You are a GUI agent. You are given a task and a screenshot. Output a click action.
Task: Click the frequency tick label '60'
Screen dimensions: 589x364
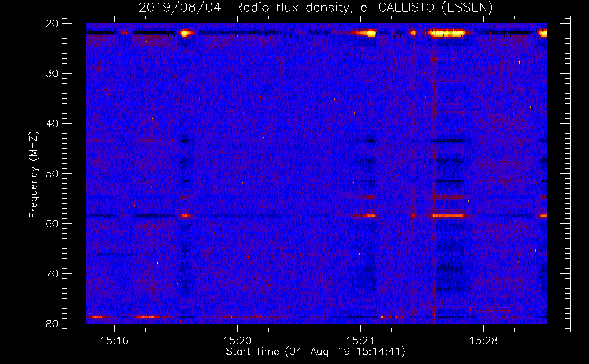point(52,223)
